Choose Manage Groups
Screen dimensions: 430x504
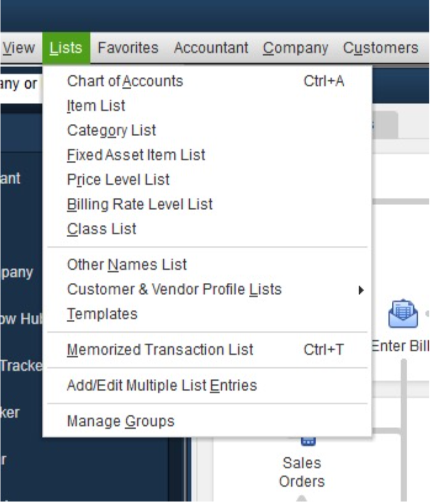207,421
